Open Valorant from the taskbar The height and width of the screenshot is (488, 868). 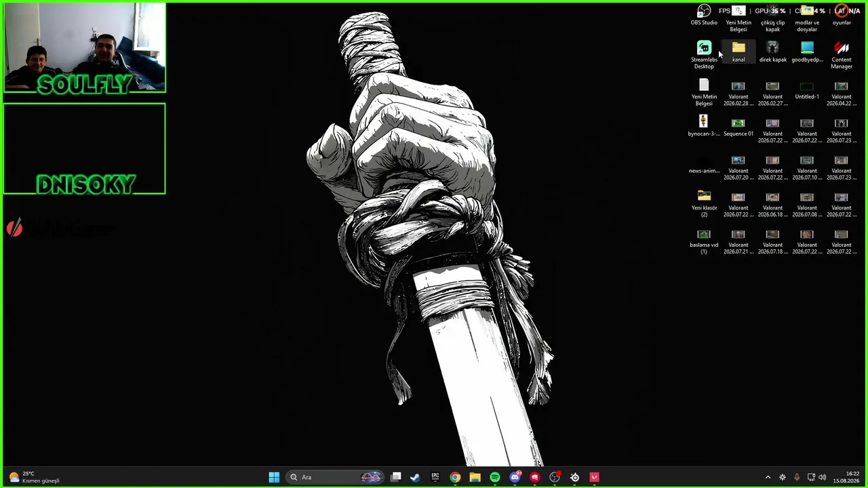595,477
